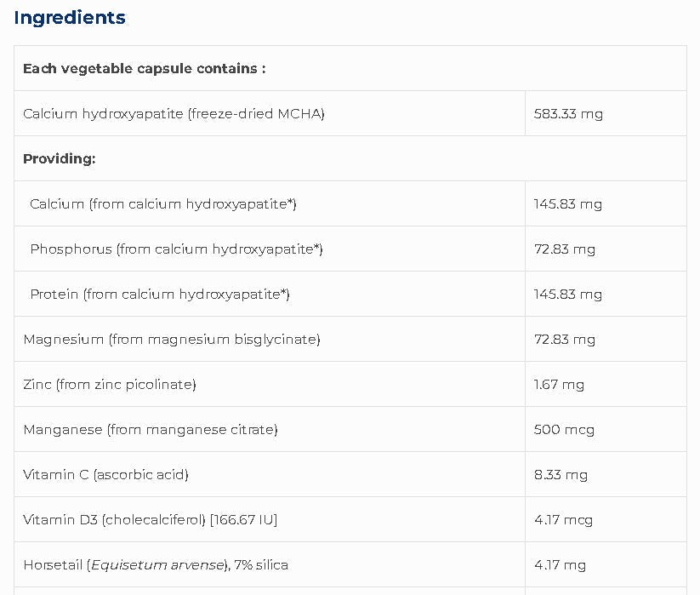This screenshot has height=595, width=700.
Task: Click the Magnesium bisglycinate ingredient label
Action: tap(172, 340)
